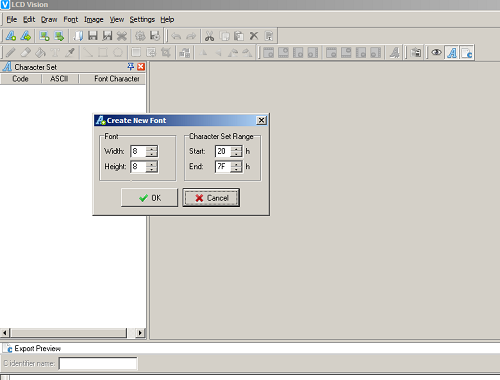Decrease Start value with down arrow

coord(236,154)
